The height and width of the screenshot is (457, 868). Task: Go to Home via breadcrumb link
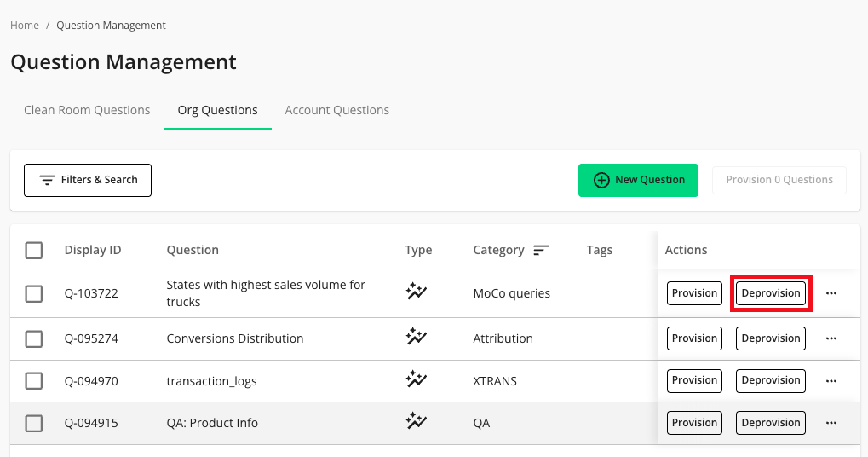(x=25, y=26)
